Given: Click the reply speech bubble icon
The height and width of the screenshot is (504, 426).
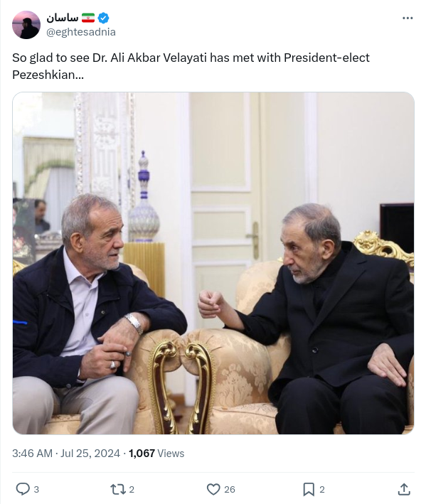Looking at the screenshot, I should (23, 489).
